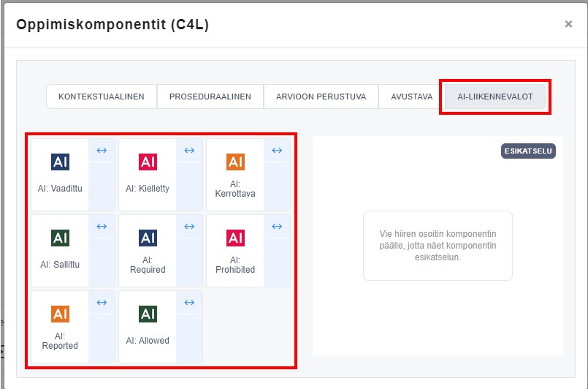Pick the AI: Reported orange icon
Screen dimensions: 588x389
click(x=60, y=314)
